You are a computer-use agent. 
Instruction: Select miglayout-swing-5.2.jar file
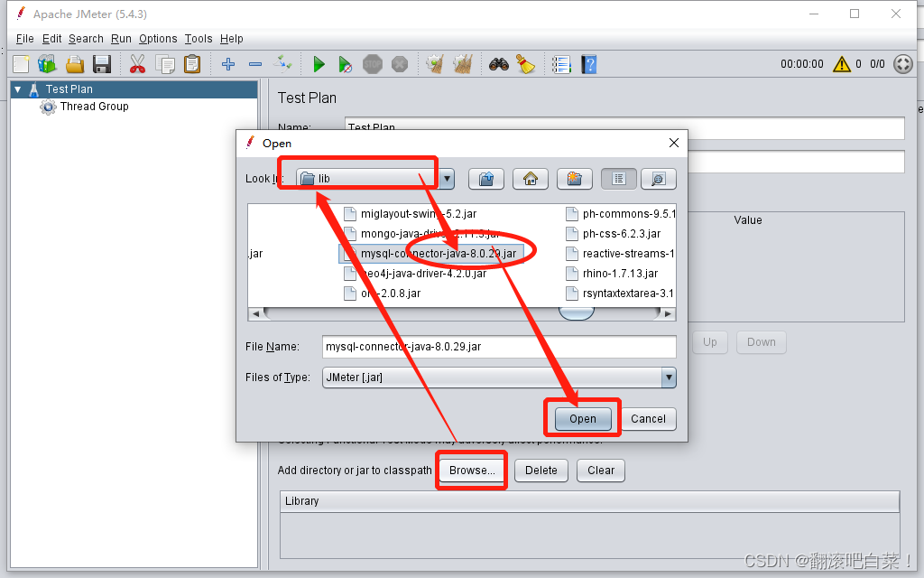coord(411,214)
